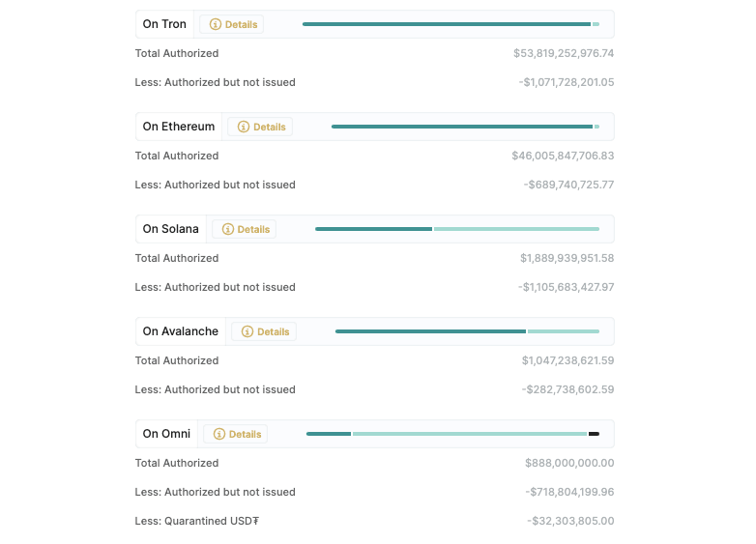Click the Avalanche light unissued bar segment

[564, 331]
